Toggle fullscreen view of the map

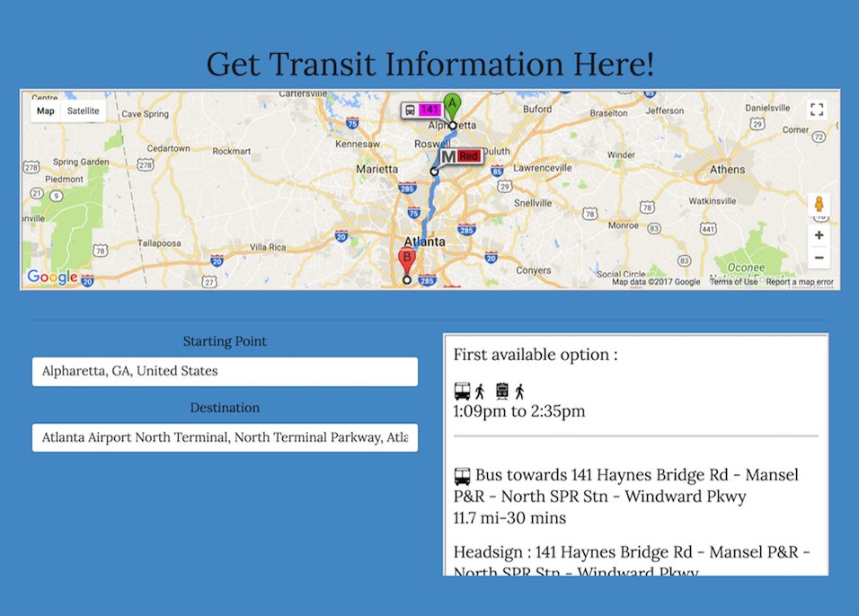coord(817,110)
